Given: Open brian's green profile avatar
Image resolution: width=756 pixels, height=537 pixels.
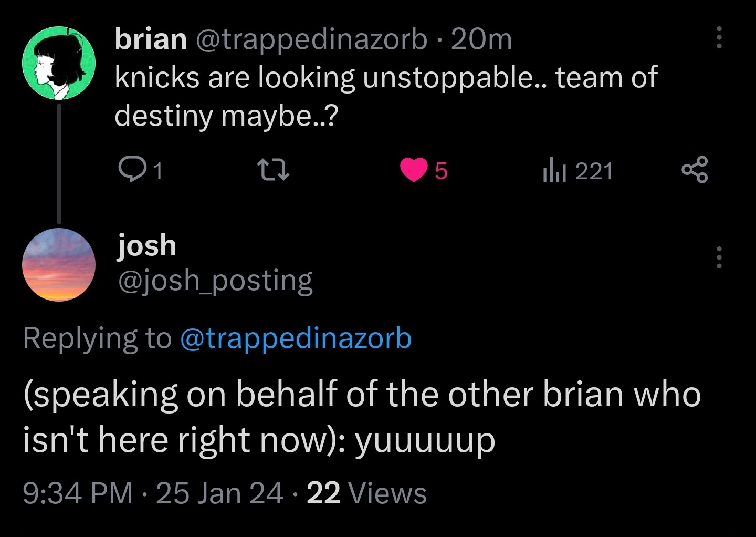Looking at the screenshot, I should [x=59, y=63].
